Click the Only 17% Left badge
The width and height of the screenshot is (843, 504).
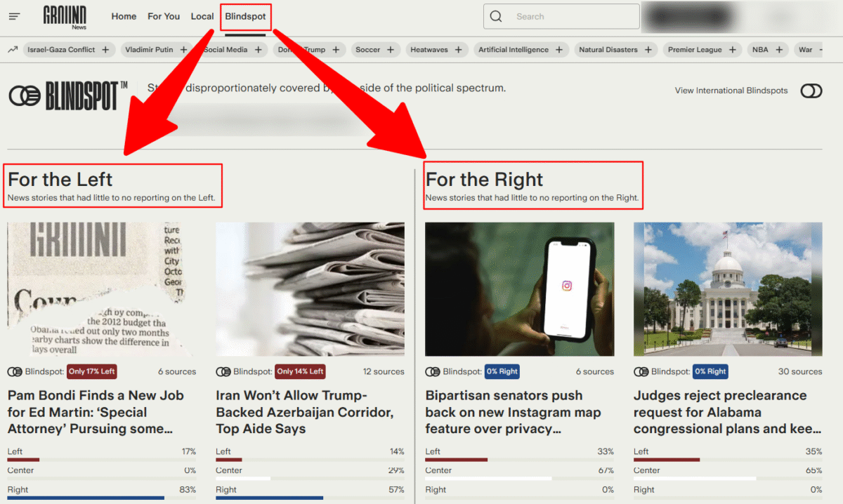point(92,371)
